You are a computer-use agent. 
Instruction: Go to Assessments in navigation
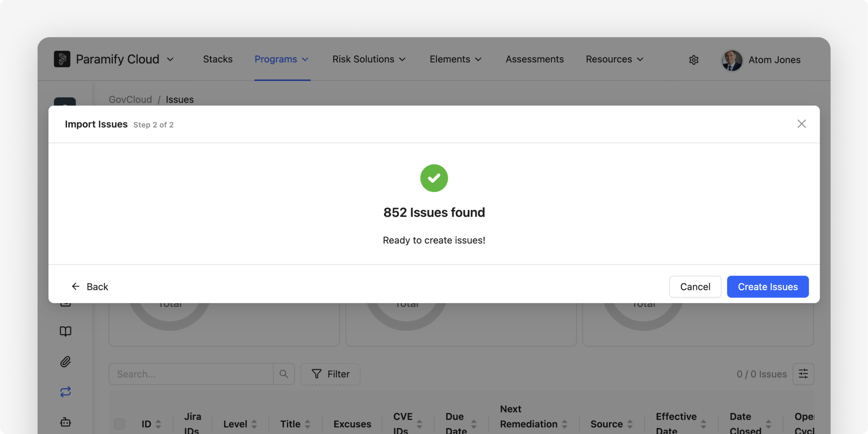tap(535, 59)
